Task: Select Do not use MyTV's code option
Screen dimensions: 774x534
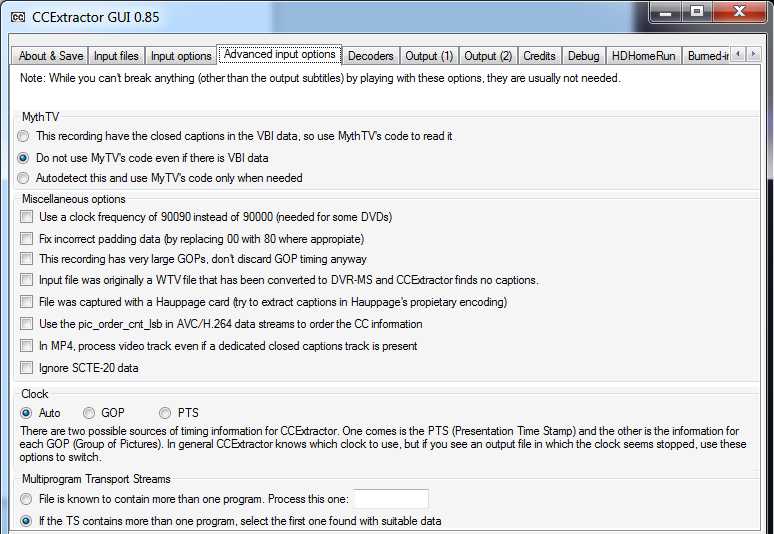Action: pyautogui.click(x=143, y=158)
